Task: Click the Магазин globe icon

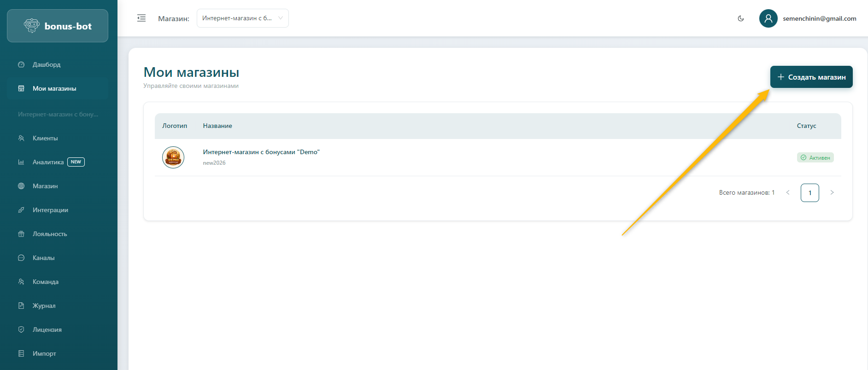Action: coord(21,186)
